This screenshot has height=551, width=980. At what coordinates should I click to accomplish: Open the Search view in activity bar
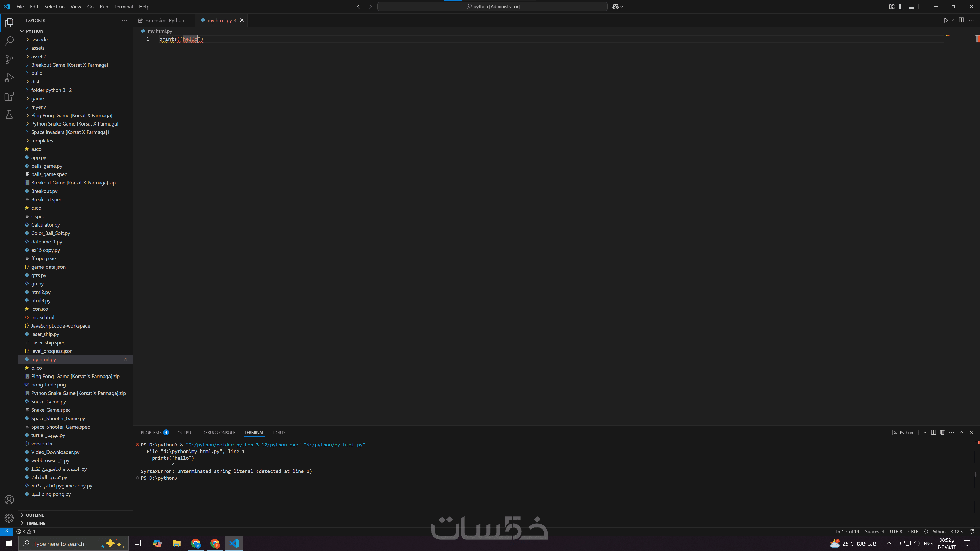pos(9,41)
